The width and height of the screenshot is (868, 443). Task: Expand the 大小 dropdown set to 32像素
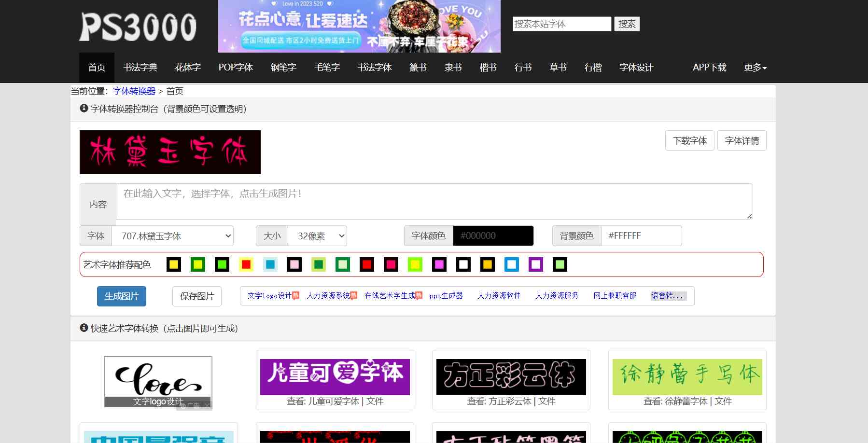(x=317, y=236)
